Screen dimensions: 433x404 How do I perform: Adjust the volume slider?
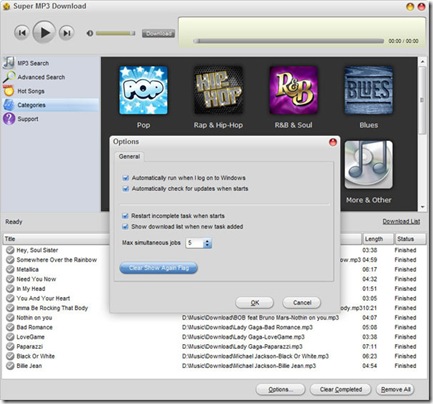[x=115, y=33]
